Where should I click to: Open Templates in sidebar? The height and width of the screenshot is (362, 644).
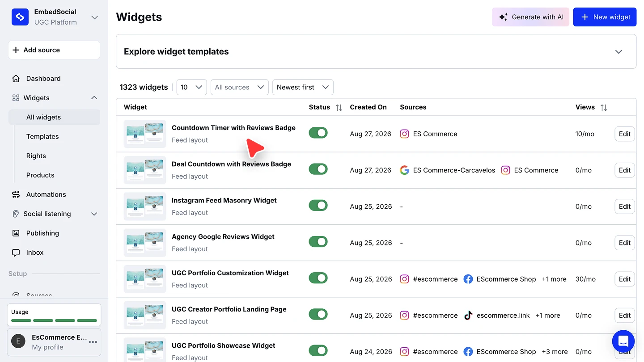tap(42, 137)
